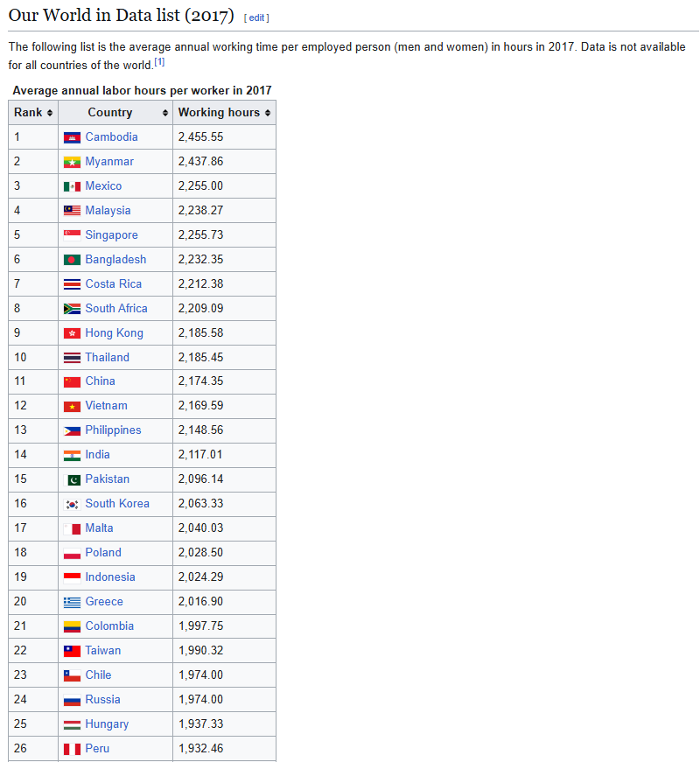The height and width of the screenshot is (762, 700).
Task: Sort table by Country column arrows
Action: pos(165,113)
